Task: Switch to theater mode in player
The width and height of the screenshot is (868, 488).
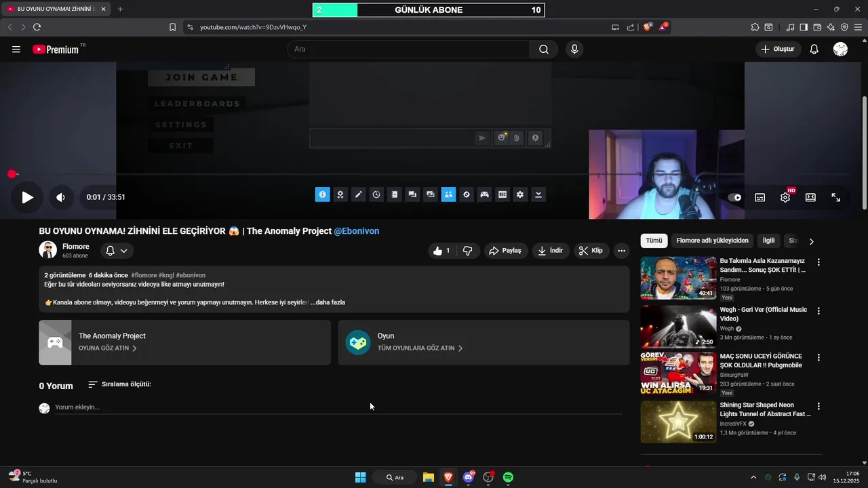Action: (x=810, y=197)
